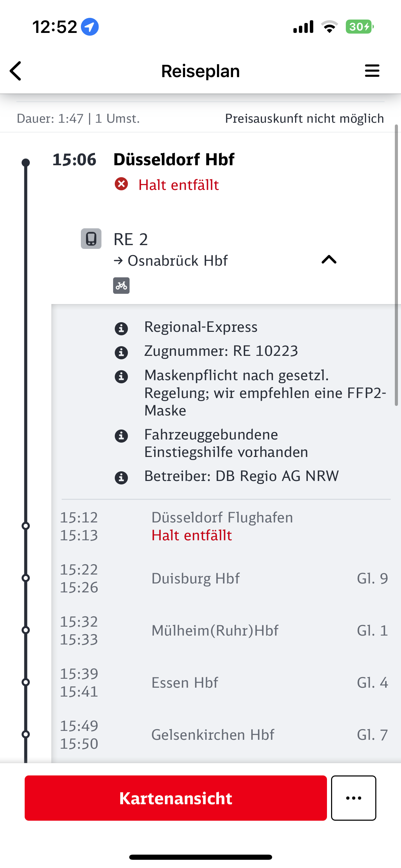Tap the bicycle transport icon
The height and width of the screenshot is (868, 401).
[121, 286]
